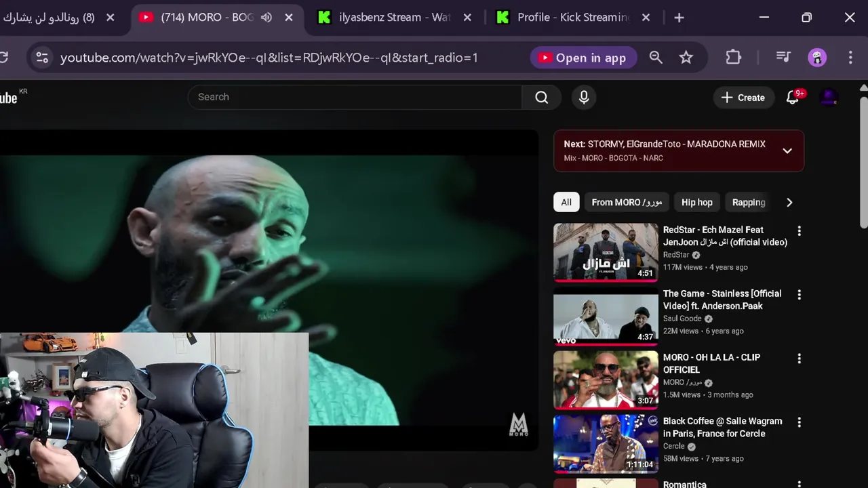
Task: Open the Cercle channel name
Action: pos(674,446)
